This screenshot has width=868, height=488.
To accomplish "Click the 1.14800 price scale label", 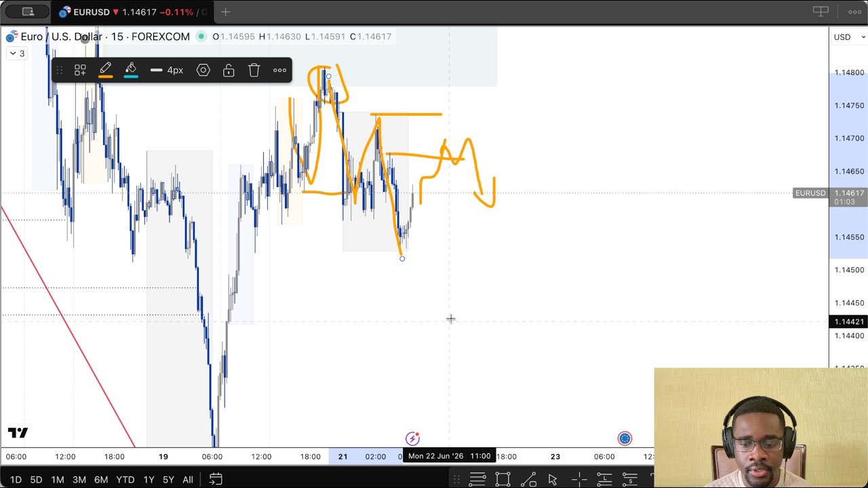I will [x=849, y=73].
